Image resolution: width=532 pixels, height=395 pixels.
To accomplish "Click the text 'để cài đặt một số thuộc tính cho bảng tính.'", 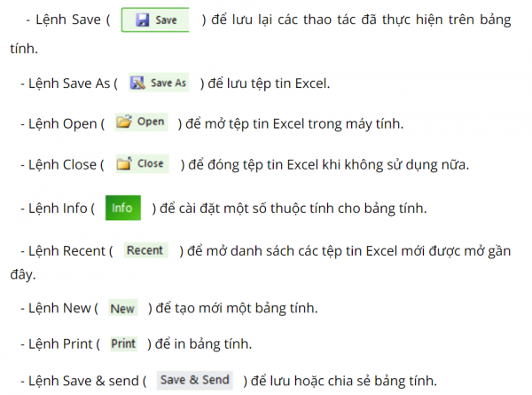I will click(x=293, y=209).
